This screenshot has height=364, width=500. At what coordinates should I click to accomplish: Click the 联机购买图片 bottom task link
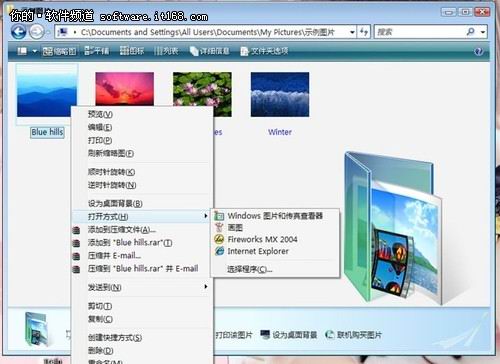(353, 335)
